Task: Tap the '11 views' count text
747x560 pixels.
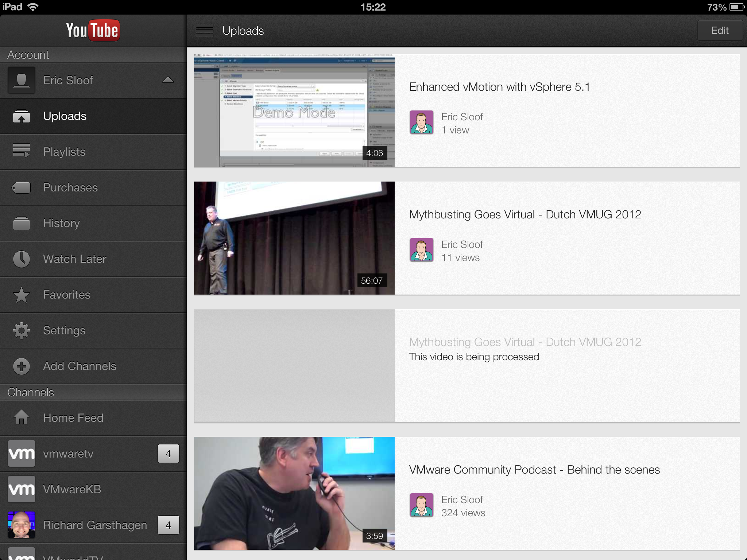Action: click(461, 258)
